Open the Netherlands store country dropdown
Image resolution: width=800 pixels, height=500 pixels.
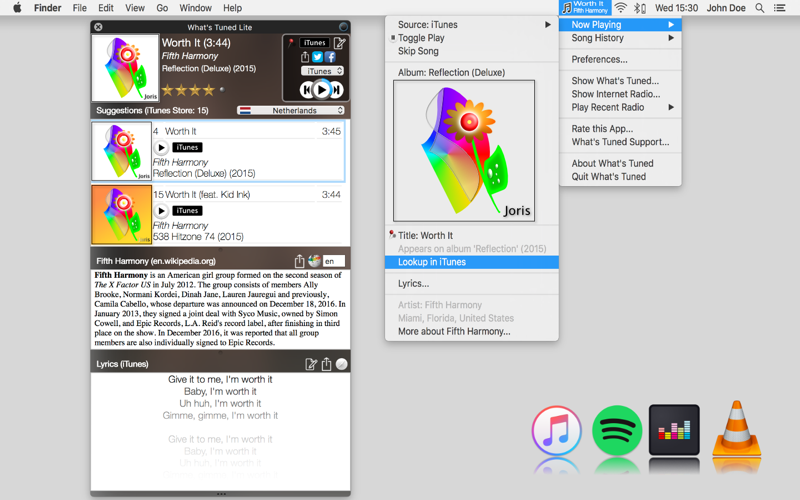click(x=290, y=110)
